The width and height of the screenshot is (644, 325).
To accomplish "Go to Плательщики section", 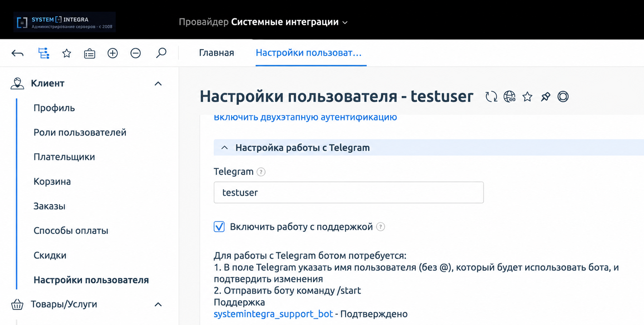I will 64,157.
